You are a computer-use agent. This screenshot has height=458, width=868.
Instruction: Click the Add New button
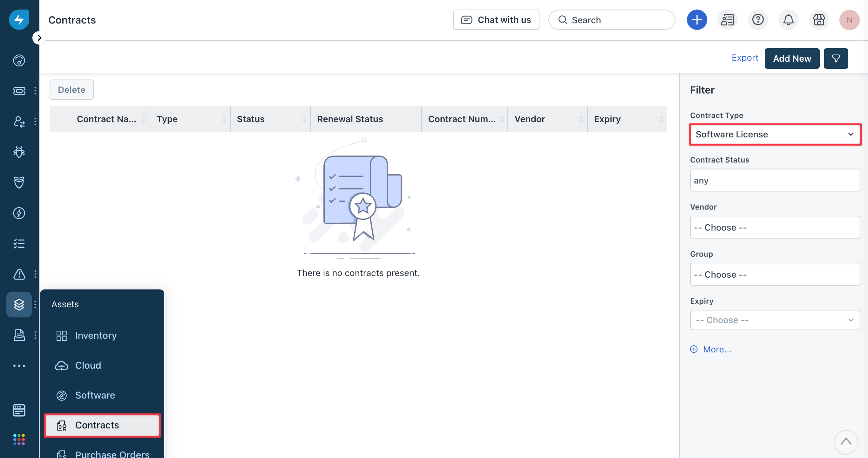(792, 58)
